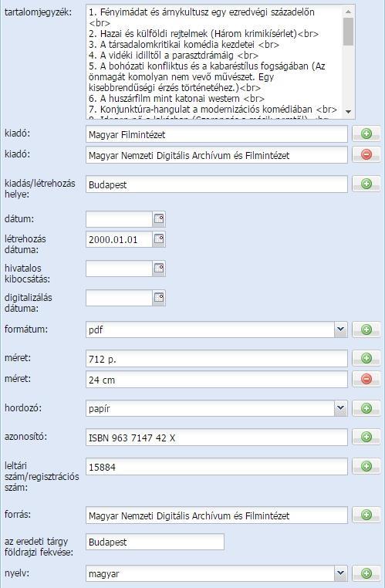The image size is (385, 588).
Task: Open the calendar picker for digitalizálás dátuma
Action: (x=159, y=298)
